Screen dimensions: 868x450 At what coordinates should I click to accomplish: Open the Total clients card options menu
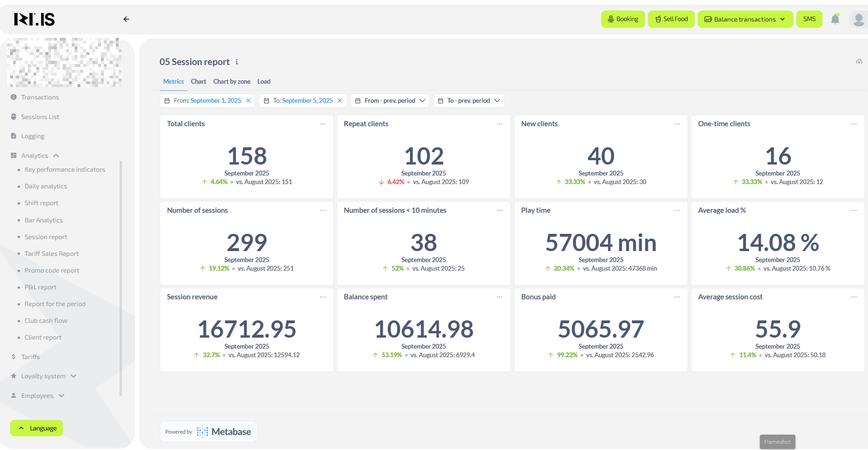[323, 124]
